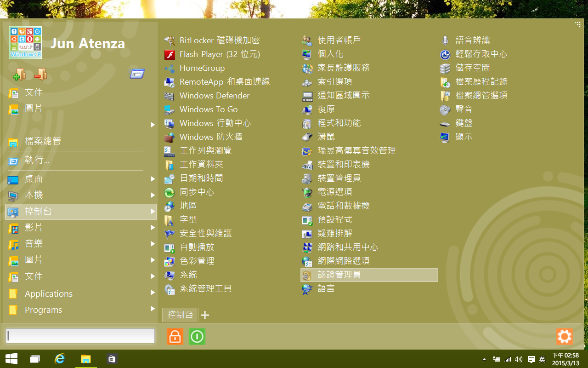Image resolution: width=588 pixels, height=368 pixels.
Task: Select 檔案總管 in left menu
Action: point(80,141)
